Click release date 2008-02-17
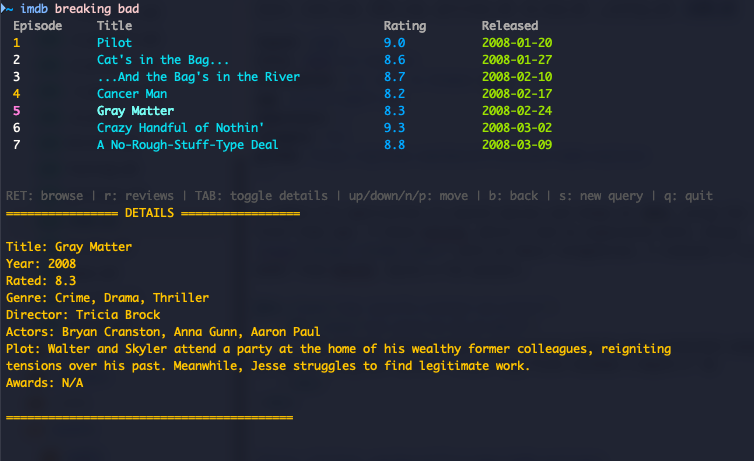This screenshot has width=754, height=461. pos(517,94)
